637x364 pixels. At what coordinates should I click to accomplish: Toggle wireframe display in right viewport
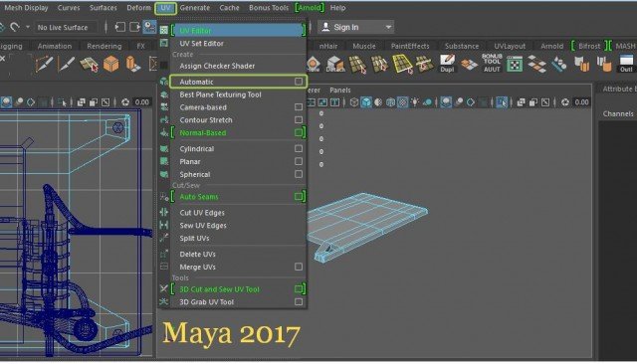tap(354, 102)
